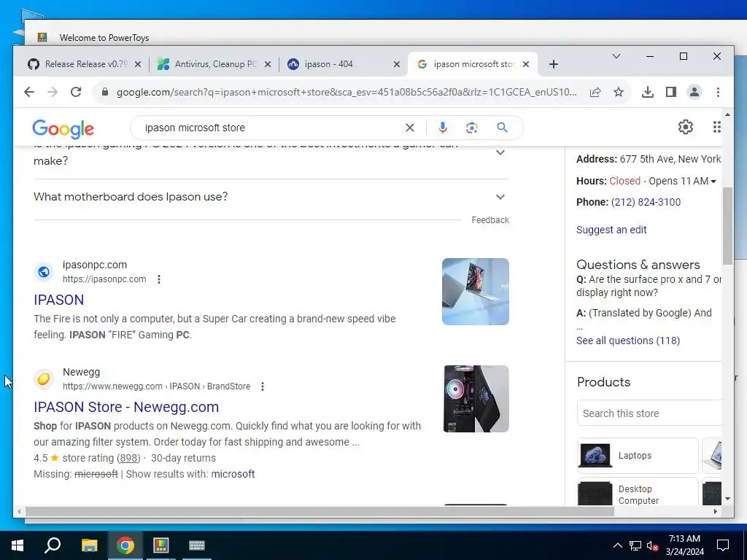
Task: Start search by voice
Action: (x=443, y=128)
